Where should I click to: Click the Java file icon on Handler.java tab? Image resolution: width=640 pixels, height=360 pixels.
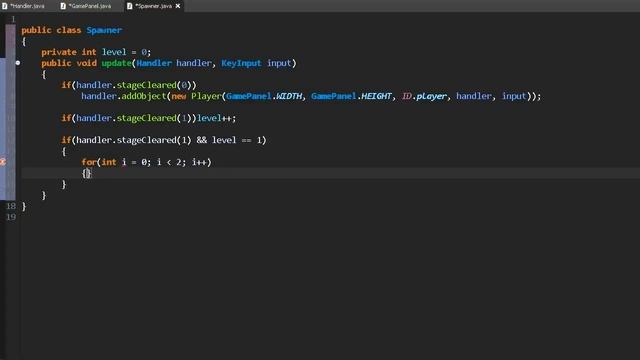click(x=5, y=6)
